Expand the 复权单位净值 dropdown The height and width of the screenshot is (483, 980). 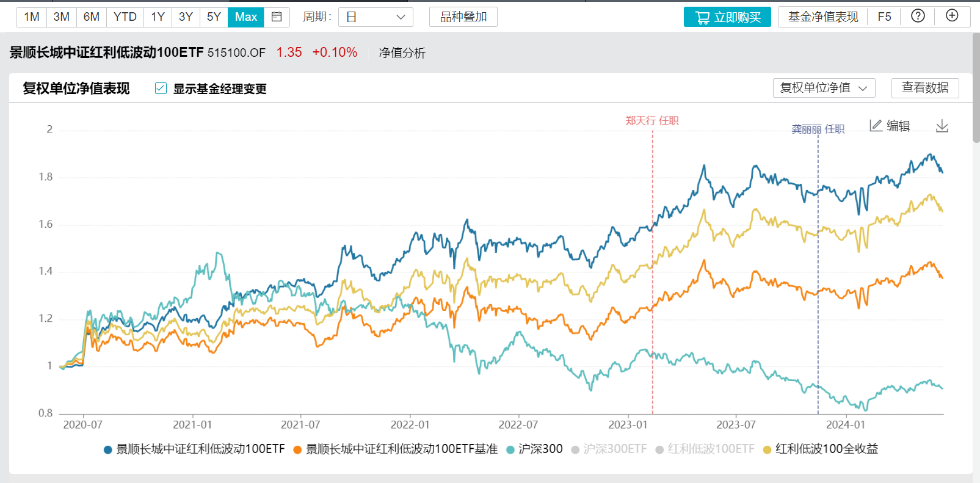click(824, 88)
